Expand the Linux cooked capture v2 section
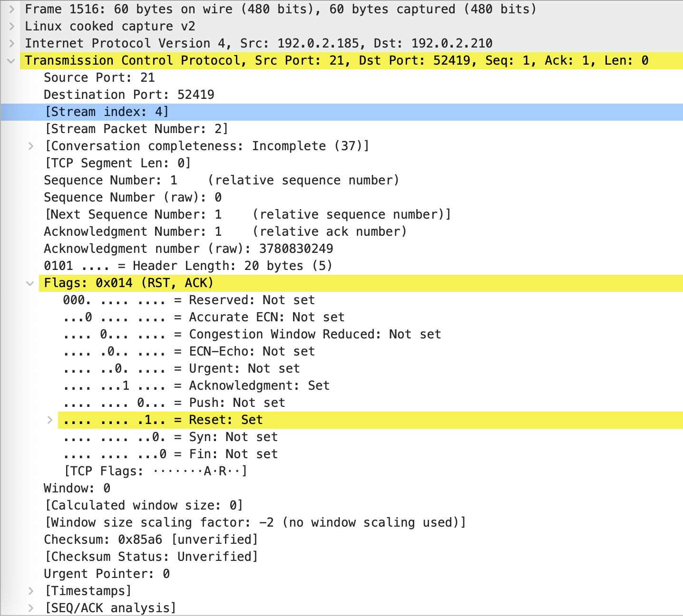 (x=11, y=26)
